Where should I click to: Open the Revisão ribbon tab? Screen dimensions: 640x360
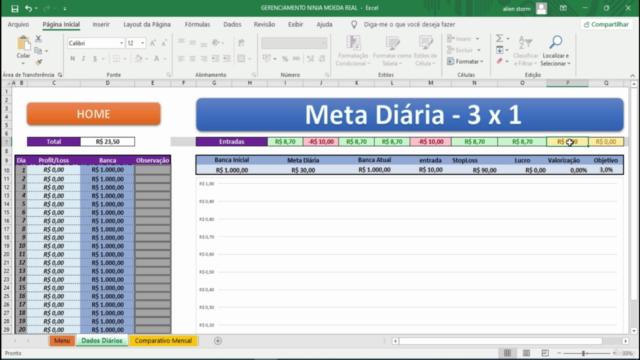(264, 24)
